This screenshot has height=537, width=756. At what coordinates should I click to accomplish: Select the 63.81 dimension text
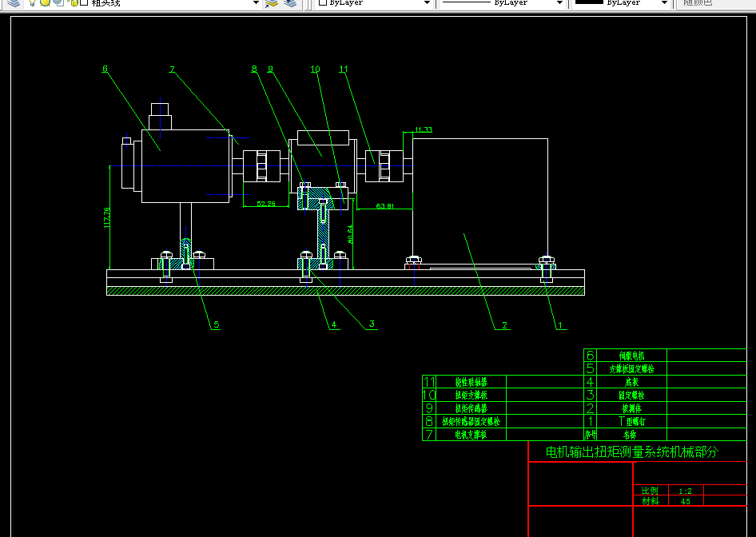coord(384,206)
